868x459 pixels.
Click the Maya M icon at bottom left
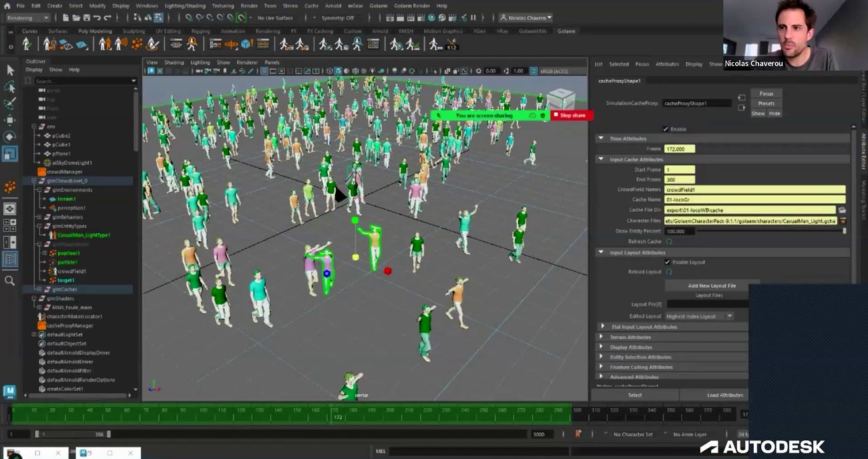coord(9,392)
